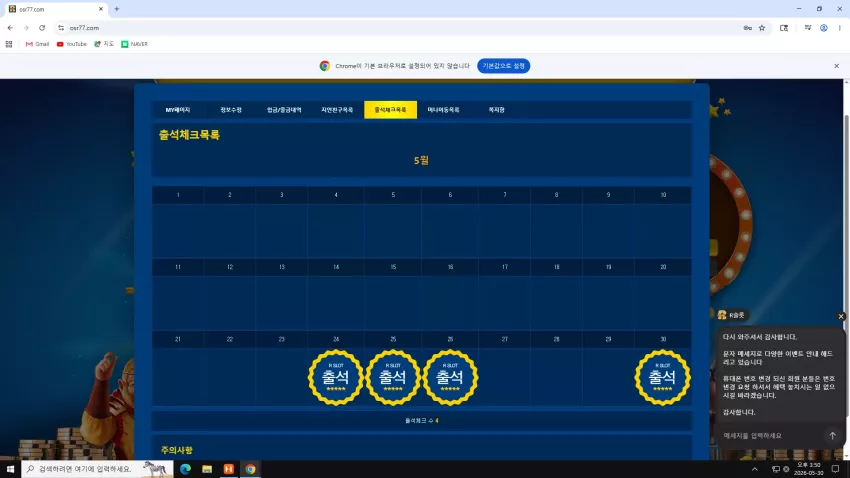Open File Explorer from taskbar
The width and height of the screenshot is (850, 478).
(x=207, y=469)
